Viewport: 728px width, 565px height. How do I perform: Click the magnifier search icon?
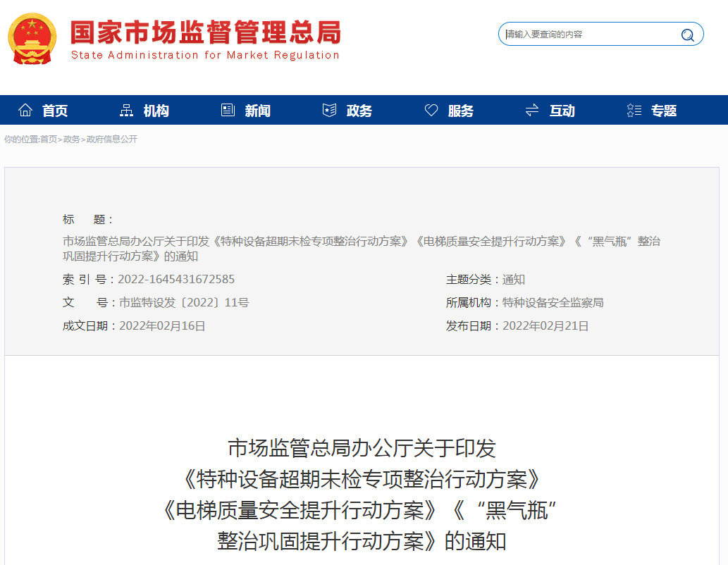pos(687,35)
